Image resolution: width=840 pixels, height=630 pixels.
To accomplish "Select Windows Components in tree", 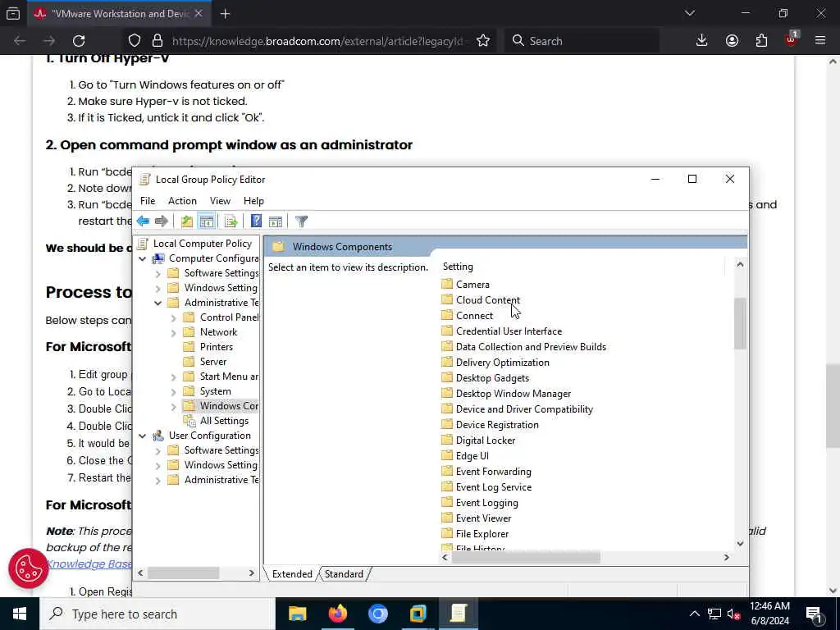I will coord(229,405).
